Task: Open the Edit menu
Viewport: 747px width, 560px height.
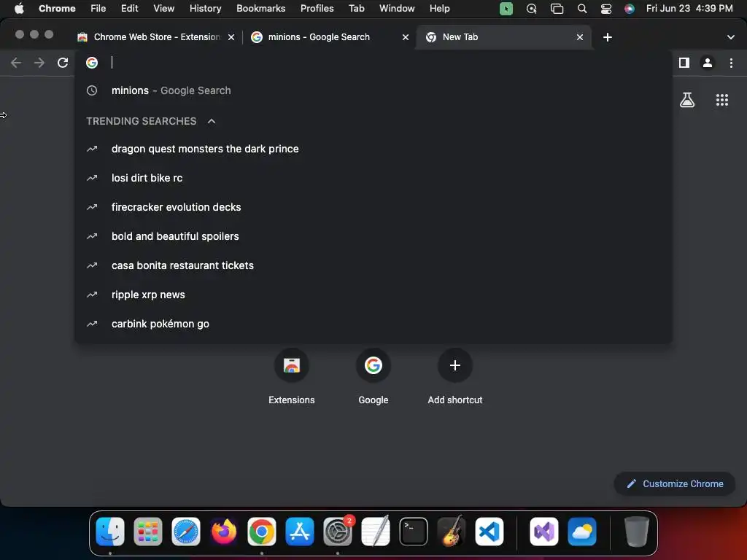Action: click(130, 9)
